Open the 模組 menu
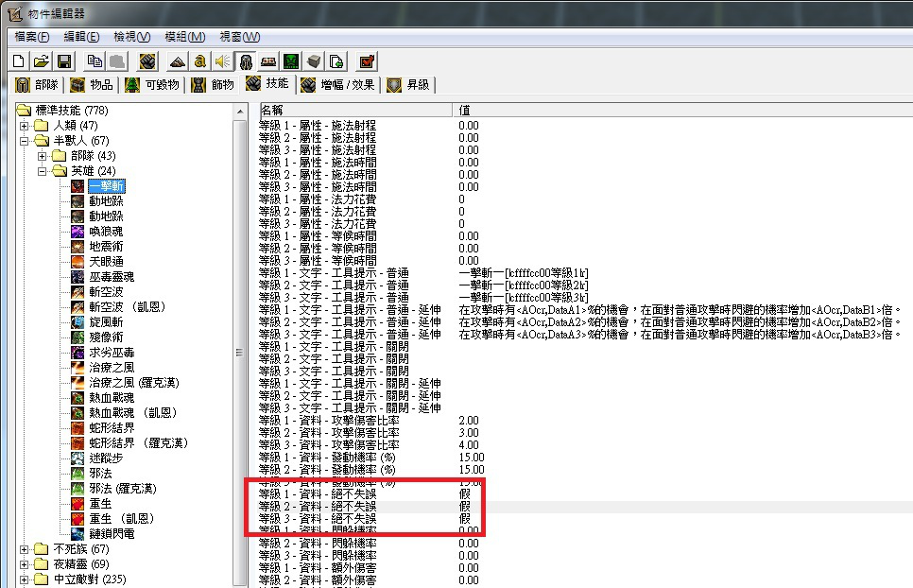The image size is (913, 588). (x=184, y=37)
